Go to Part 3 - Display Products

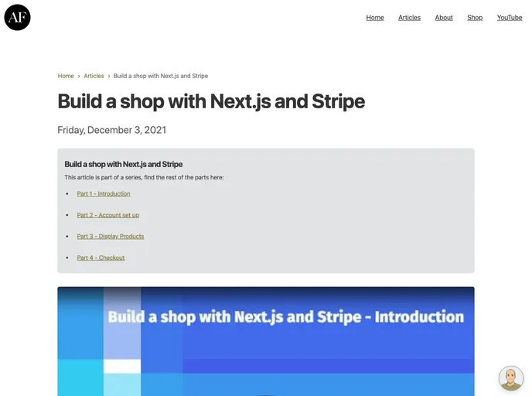click(x=110, y=236)
